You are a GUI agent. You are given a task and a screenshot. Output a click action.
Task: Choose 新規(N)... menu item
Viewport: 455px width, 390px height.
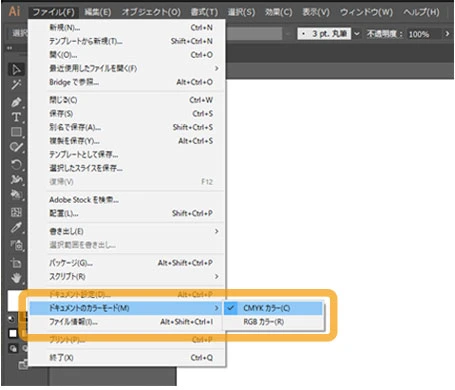click(x=127, y=27)
